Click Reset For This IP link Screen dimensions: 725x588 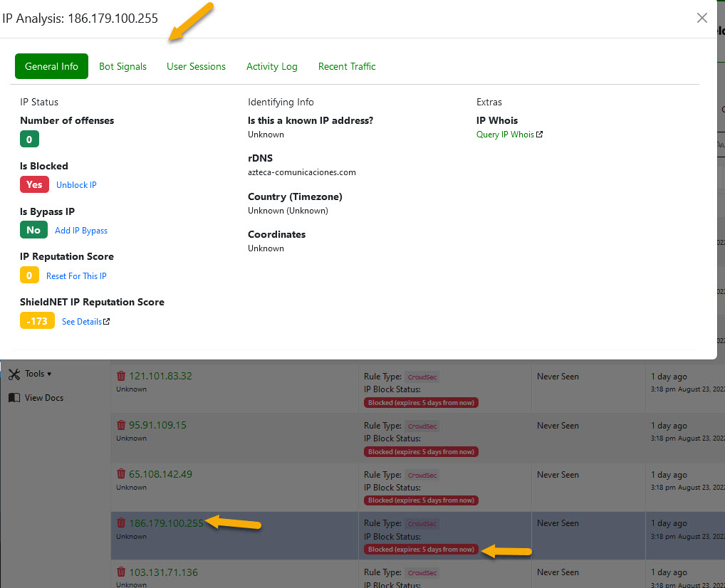click(x=76, y=275)
